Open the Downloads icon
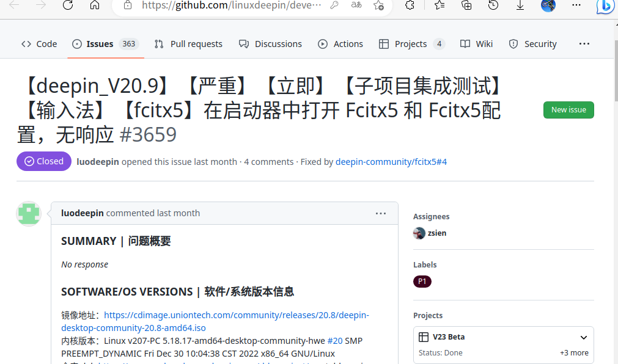This screenshot has width=618, height=364. [520, 6]
